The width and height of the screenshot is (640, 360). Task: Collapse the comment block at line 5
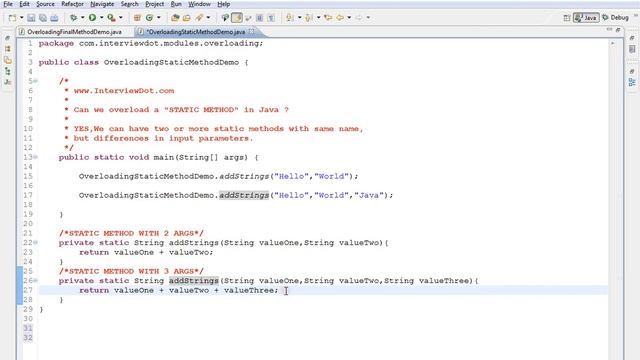(36, 81)
